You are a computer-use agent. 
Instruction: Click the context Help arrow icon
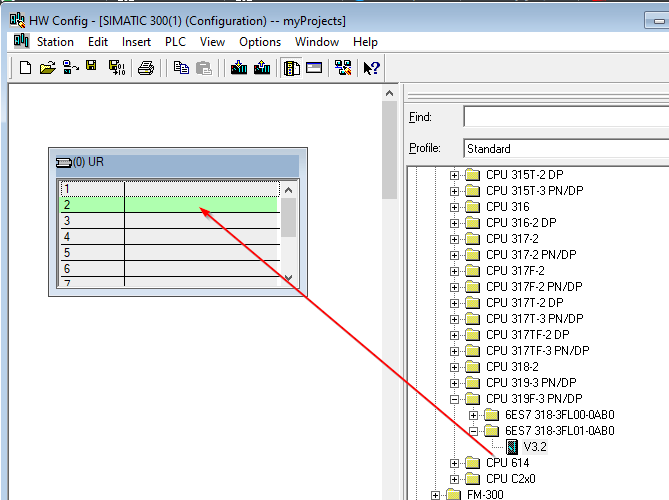[371, 68]
